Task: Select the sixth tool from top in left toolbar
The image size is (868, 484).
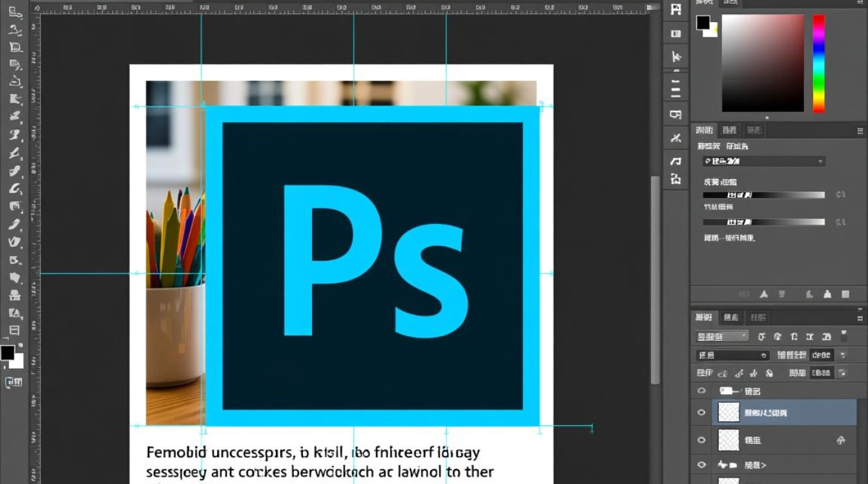Action: coord(15,99)
